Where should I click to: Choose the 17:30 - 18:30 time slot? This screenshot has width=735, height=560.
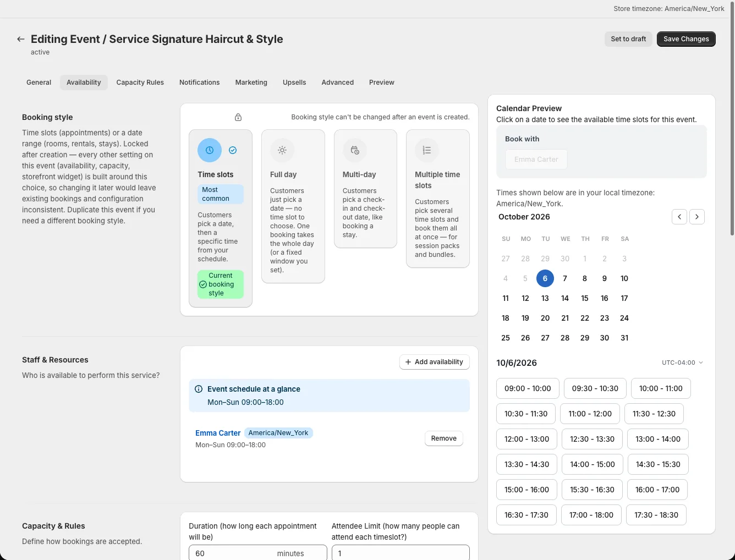656,515
